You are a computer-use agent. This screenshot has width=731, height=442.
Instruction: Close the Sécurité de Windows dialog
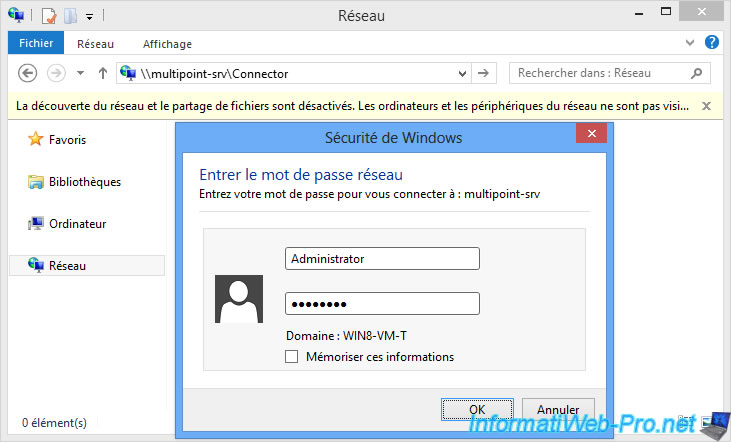[592, 134]
